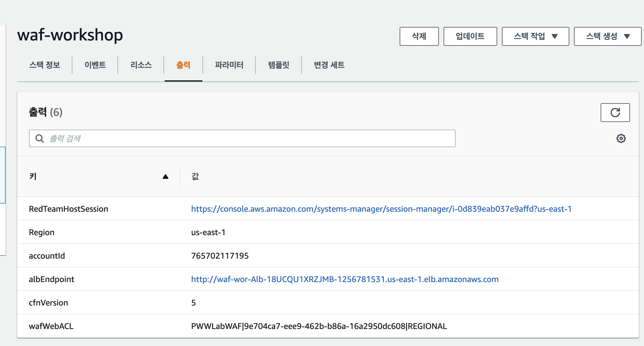This screenshot has height=346, width=644.
Task: Open the 스택 생성 dropdown menu
Action: click(607, 36)
